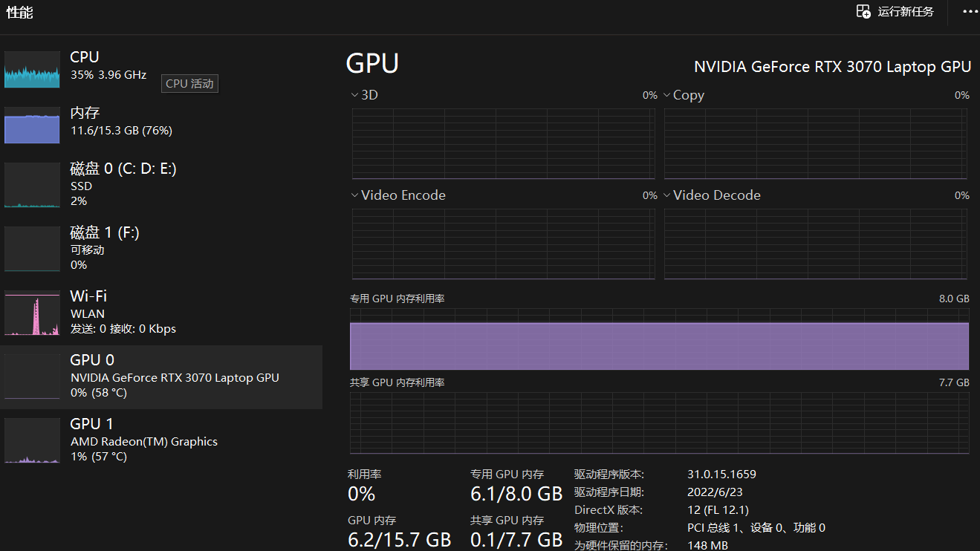This screenshot has width=980, height=551.
Task: Click the 1% (57 °C) GPU reading
Action: pos(99,456)
